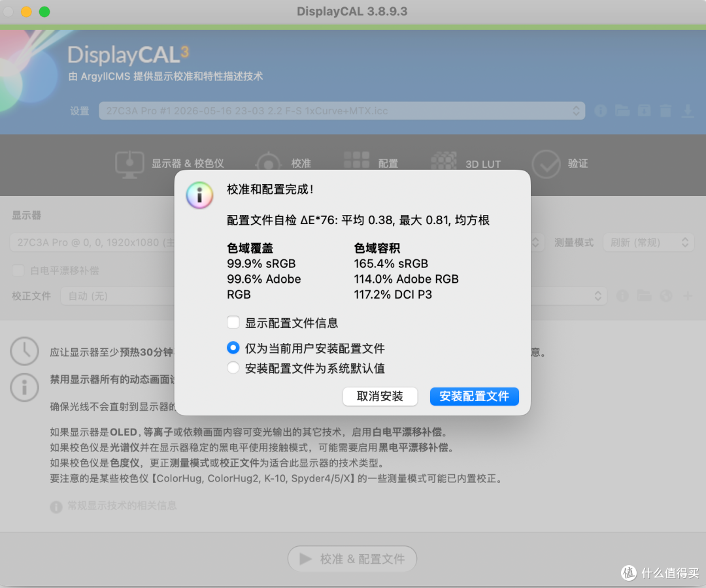Open the 设置 profile dropdown
706x588 pixels.
click(342, 110)
